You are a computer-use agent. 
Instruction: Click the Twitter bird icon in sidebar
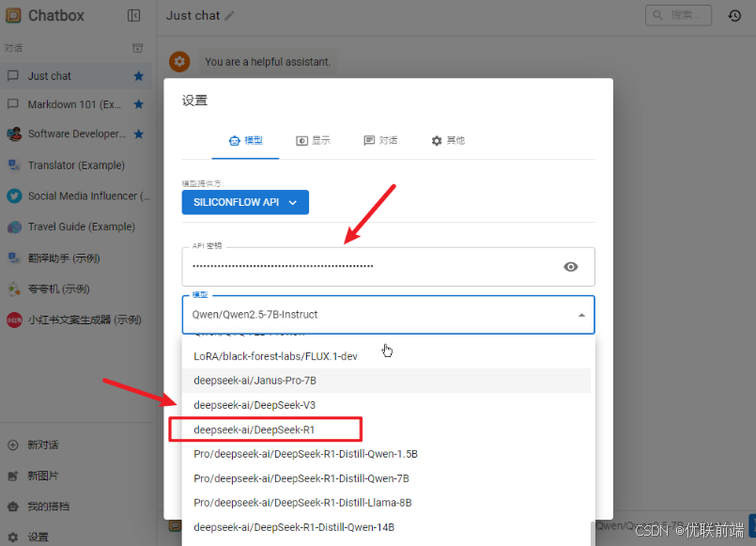click(14, 195)
